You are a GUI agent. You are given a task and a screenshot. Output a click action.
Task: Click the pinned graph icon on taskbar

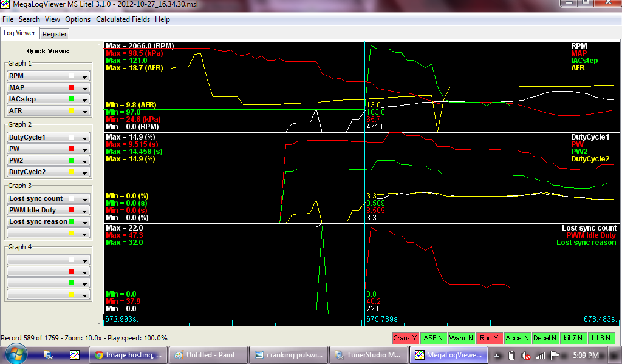pos(75,355)
